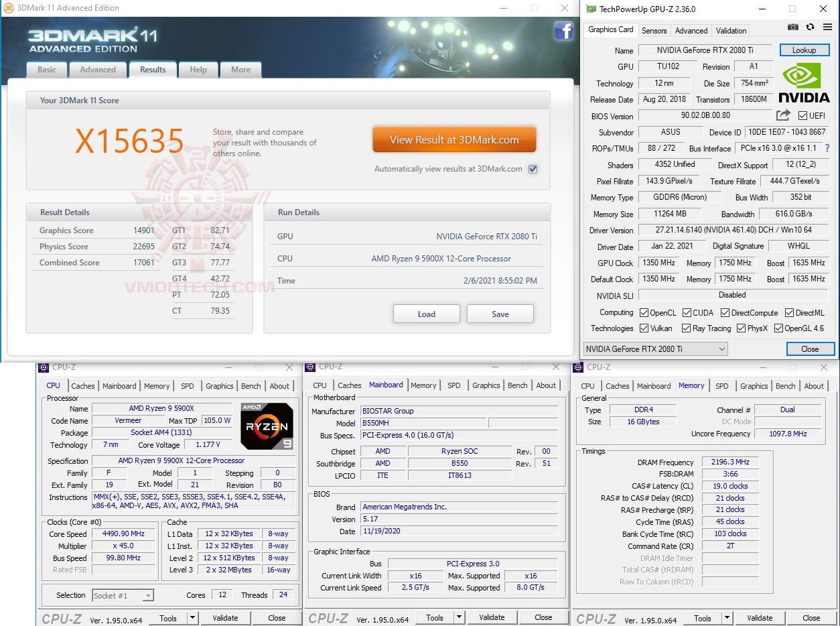The image size is (840, 626).
Task: Click the Close button in GPU-Z
Action: [810, 349]
